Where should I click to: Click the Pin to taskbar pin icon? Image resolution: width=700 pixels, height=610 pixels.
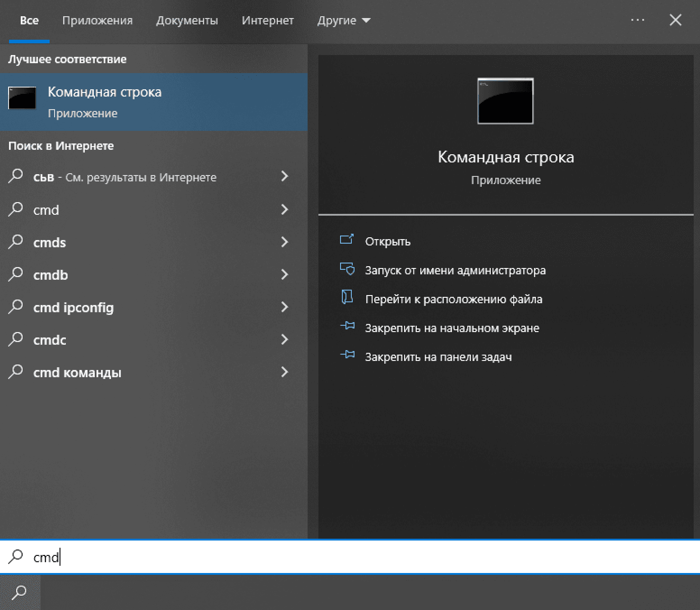click(x=347, y=355)
